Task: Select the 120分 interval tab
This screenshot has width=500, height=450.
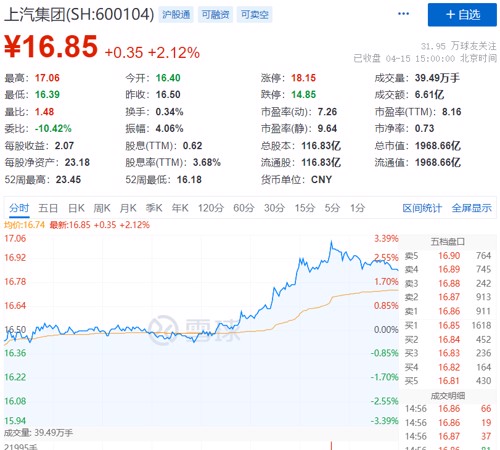Action: (x=211, y=208)
